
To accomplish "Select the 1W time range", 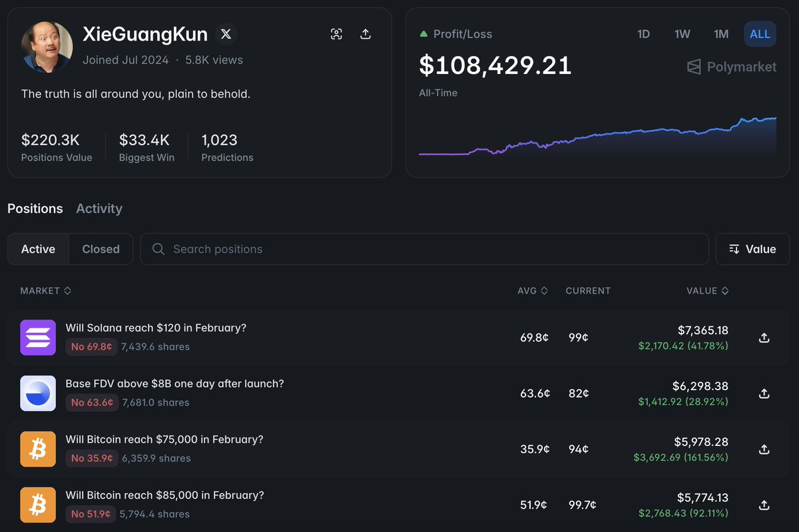I will pyautogui.click(x=682, y=34).
